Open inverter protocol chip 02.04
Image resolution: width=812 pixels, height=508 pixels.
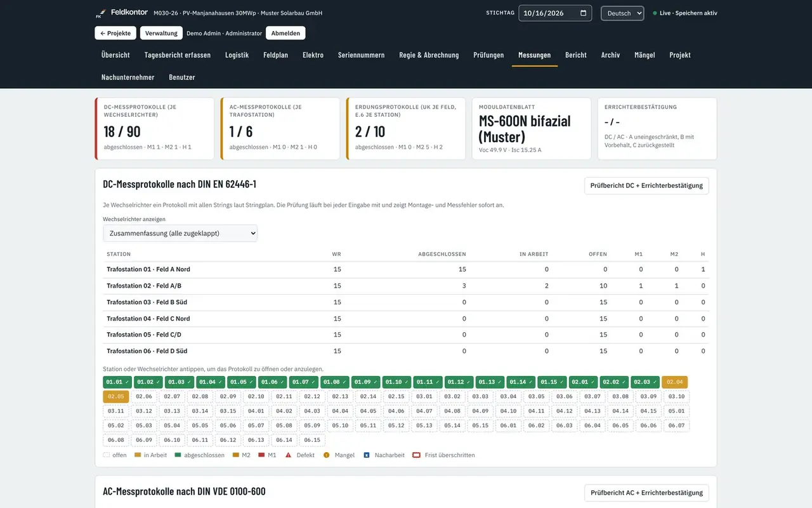pyautogui.click(x=674, y=382)
